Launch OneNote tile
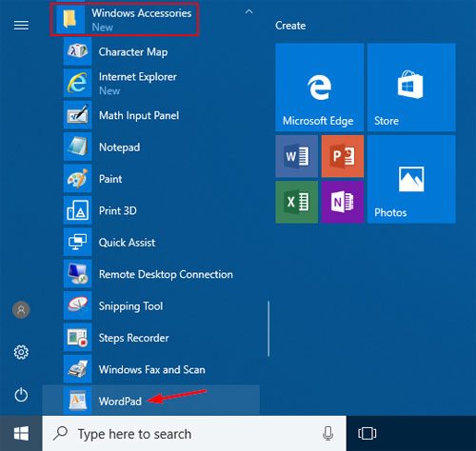The width and height of the screenshot is (476, 451). pos(343,202)
